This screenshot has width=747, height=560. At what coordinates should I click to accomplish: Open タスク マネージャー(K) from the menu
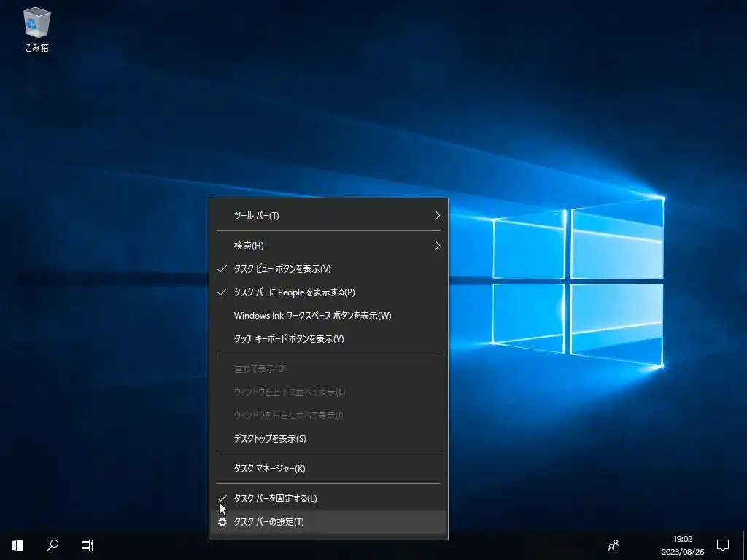[328, 469]
